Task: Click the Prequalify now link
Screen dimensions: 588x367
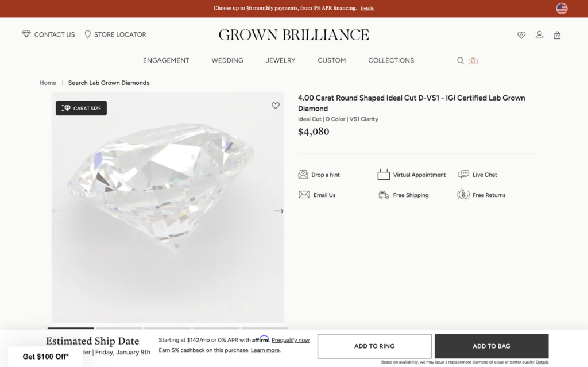Action: 291,340
